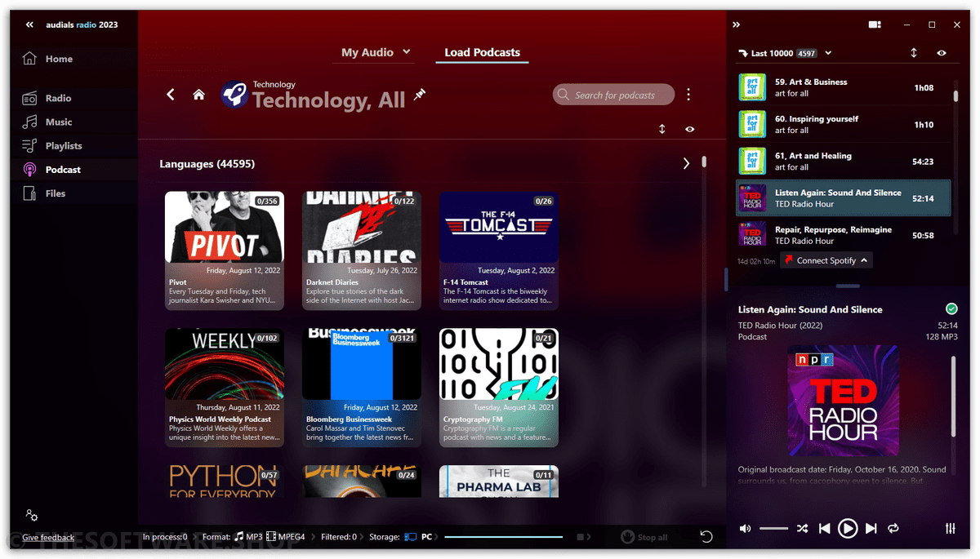This screenshot has width=980, height=559.
Task: Click the Stop all button
Action: click(644, 537)
